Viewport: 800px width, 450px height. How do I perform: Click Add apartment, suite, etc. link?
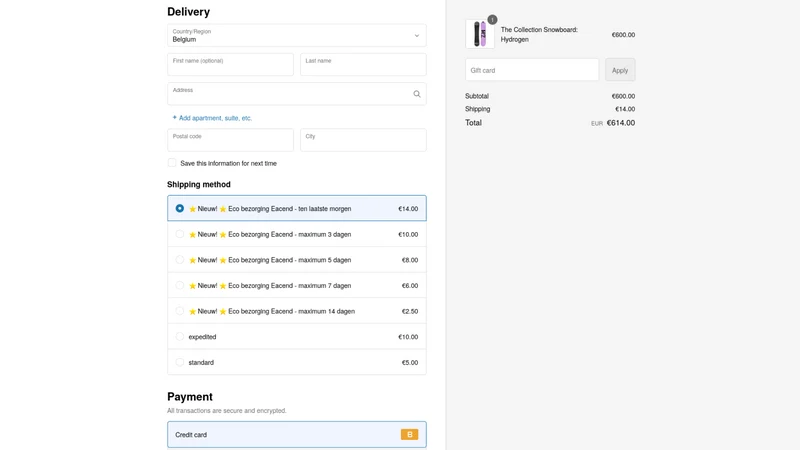pos(212,118)
